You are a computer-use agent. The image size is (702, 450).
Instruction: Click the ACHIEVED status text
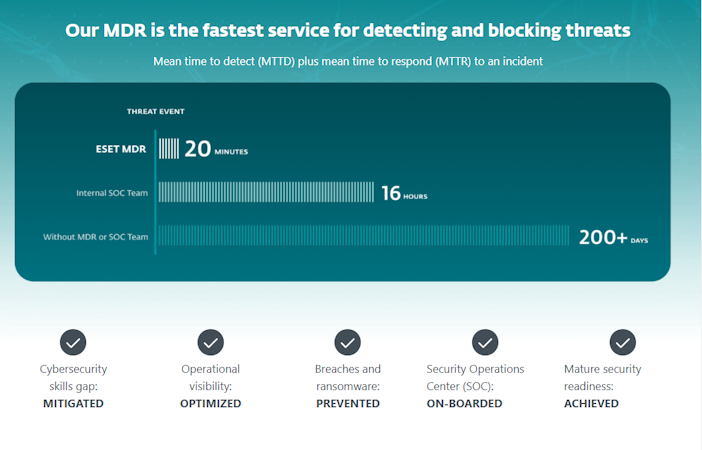click(x=591, y=404)
